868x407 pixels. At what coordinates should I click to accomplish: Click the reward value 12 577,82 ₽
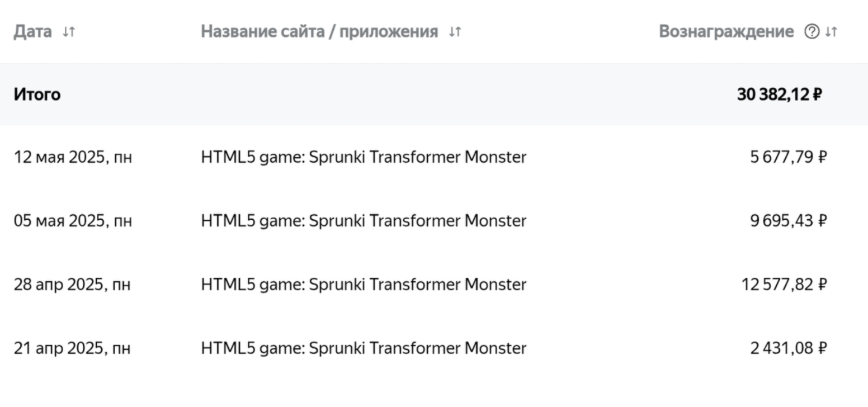pos(784,285)
